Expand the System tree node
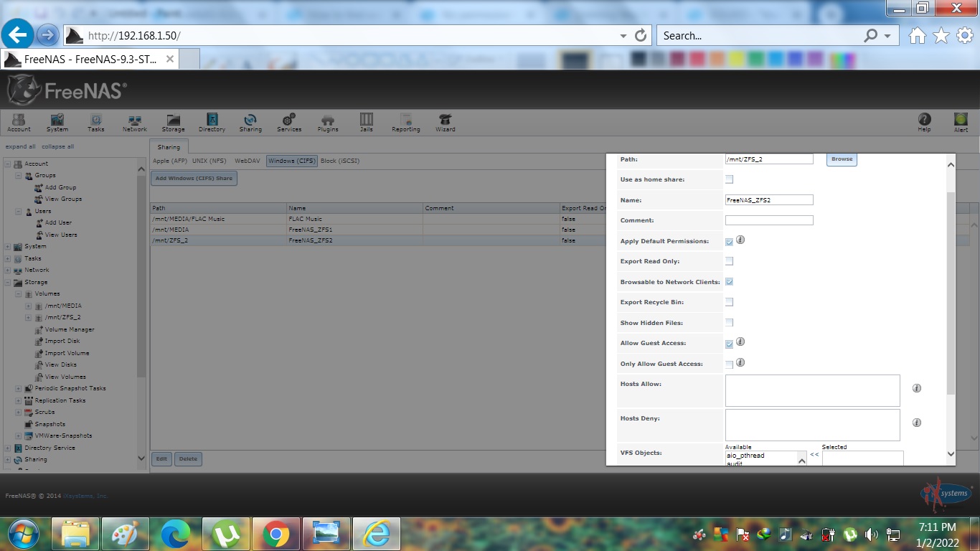Viewport: 980px width, 551px height. pos(8,246)
